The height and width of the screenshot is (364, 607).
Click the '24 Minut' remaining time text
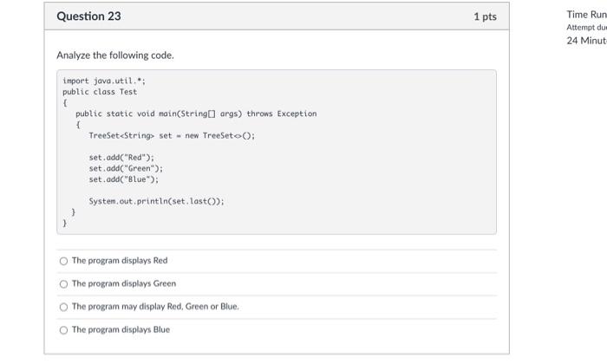tap(585, 40)
